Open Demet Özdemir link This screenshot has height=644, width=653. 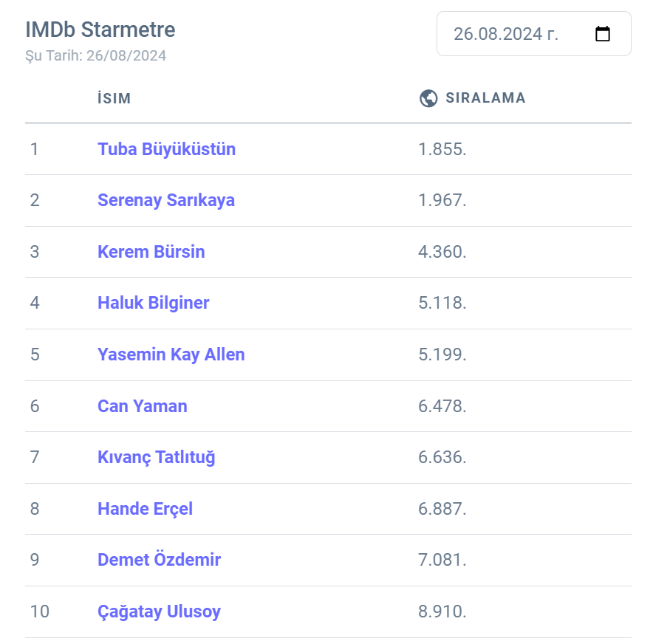159,560
